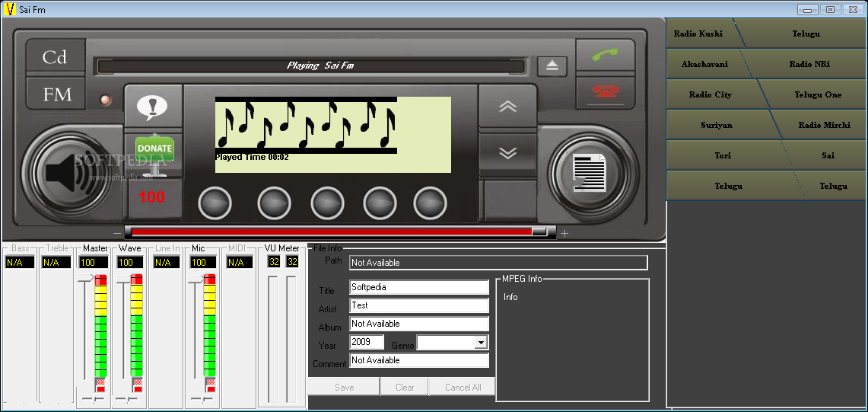Toggle Mic channel mute indicator
868x412 pixels.
pyautogui.click(x=209, y=385)
